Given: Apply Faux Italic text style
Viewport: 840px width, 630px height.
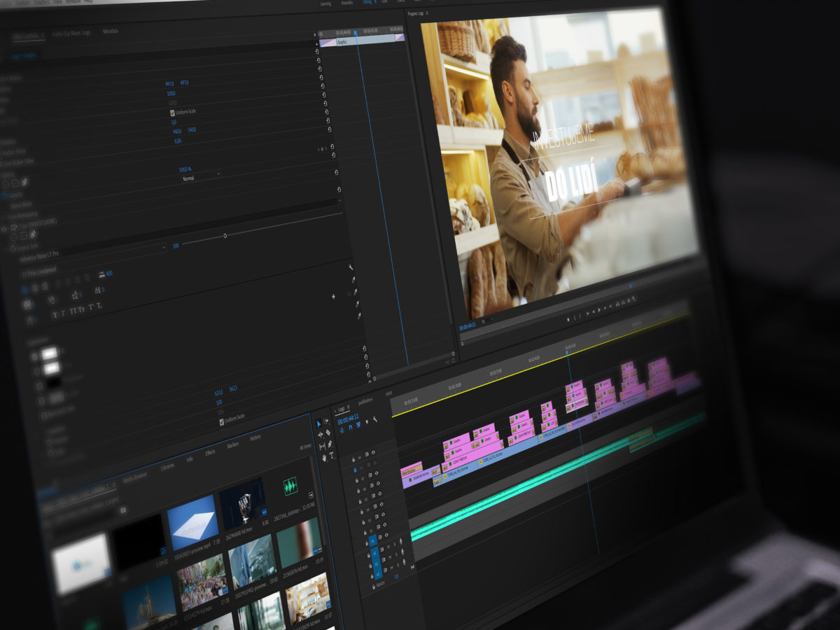Looking at the screenshot, I should click(62, 314).
